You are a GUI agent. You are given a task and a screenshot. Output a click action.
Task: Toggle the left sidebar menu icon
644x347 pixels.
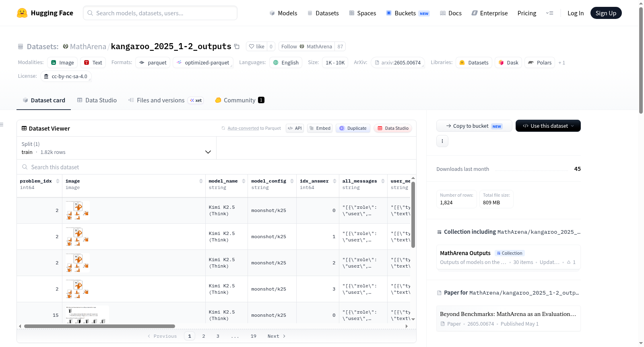2,125
